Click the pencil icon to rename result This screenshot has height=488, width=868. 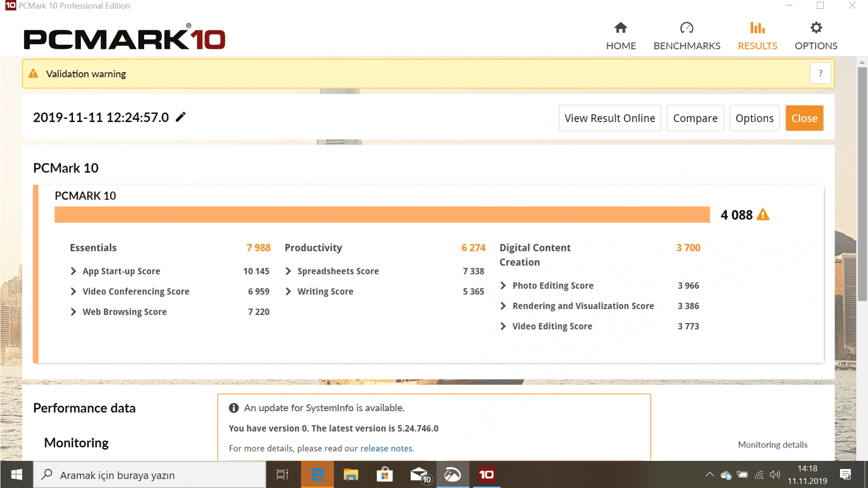pos(180,117)
